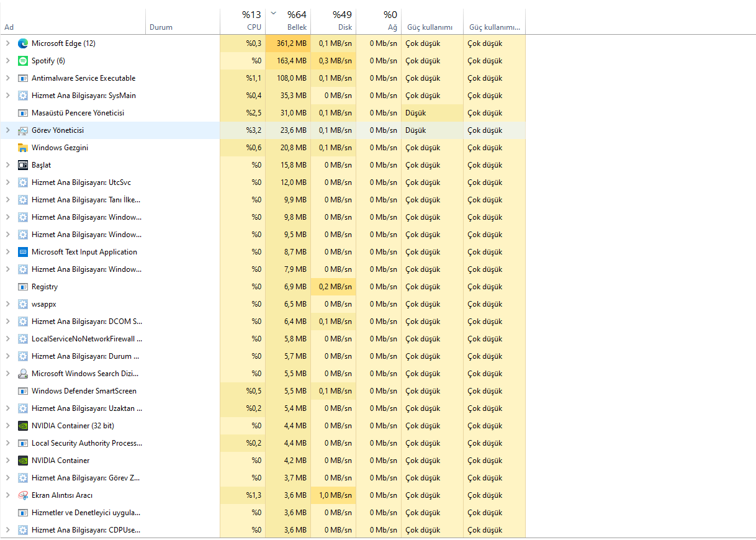Click the Local Security Authority Process icon
Viewport: 756px width, 540px height.
[23, 443]
